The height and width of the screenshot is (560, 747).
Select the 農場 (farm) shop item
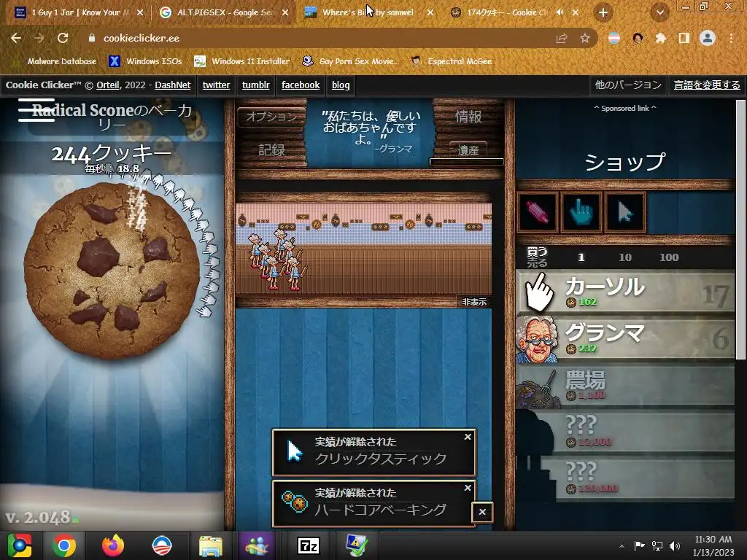coord(625,386)
